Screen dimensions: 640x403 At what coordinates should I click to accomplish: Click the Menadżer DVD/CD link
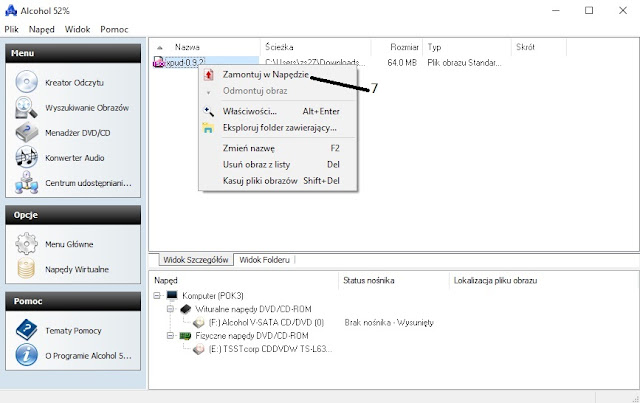click(78, 133)
